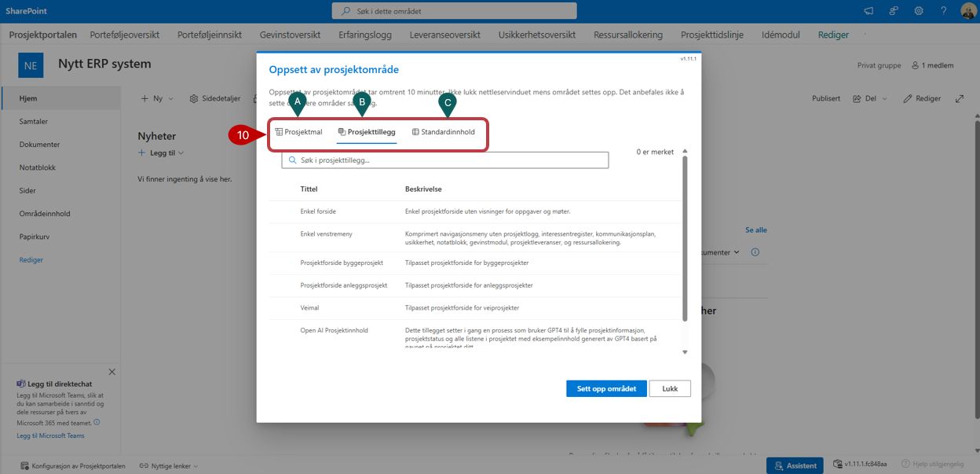Viewport: 980px width, 474px height.
Task: Select the Prosjekttillegg tab
Action: [367, 132]
